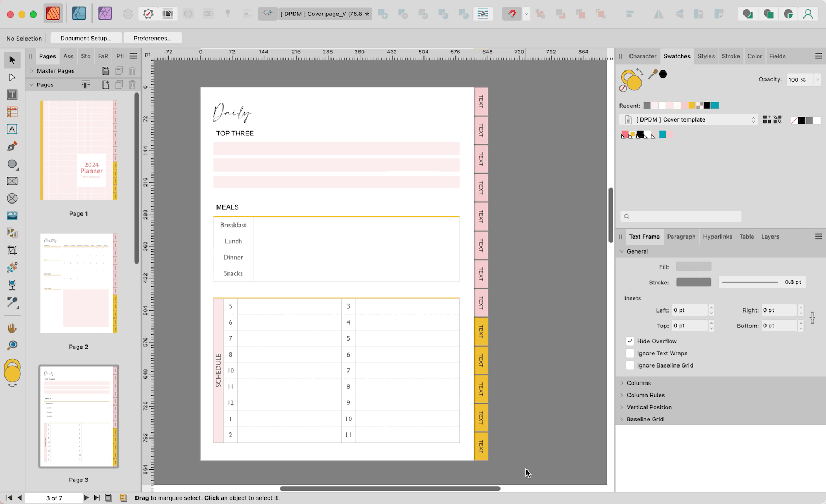This screenshot has height=504, width=826.
Task: Enable Ignore Baseline Grid
Action: coord(630,365)
